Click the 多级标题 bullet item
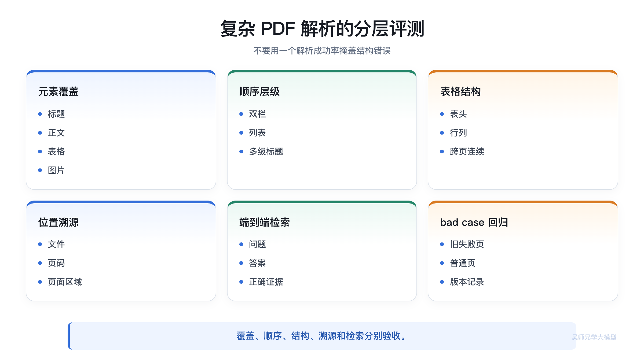Screen dimensions: 644x362 point(266,152)
